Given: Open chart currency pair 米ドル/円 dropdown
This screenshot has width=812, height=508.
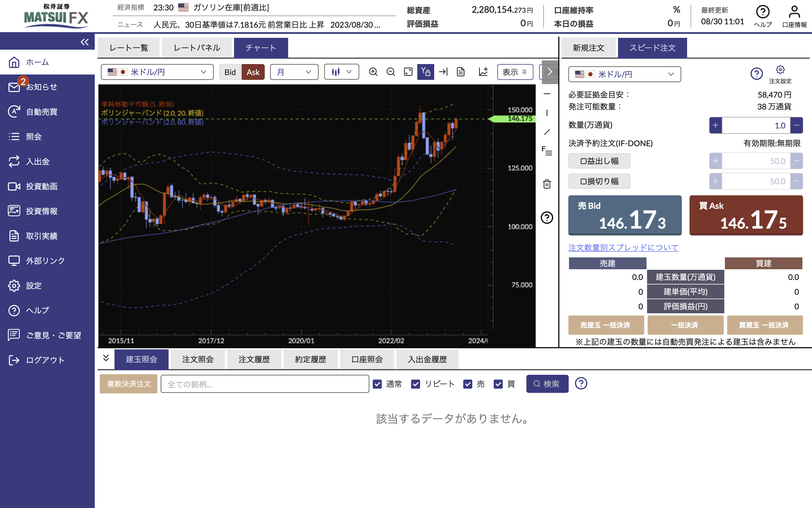Looking at the screenshot, I should 157,72.
